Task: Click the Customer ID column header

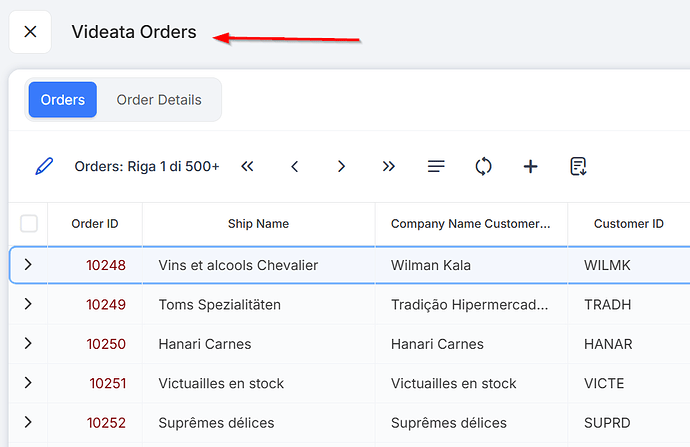Action: 628,224
